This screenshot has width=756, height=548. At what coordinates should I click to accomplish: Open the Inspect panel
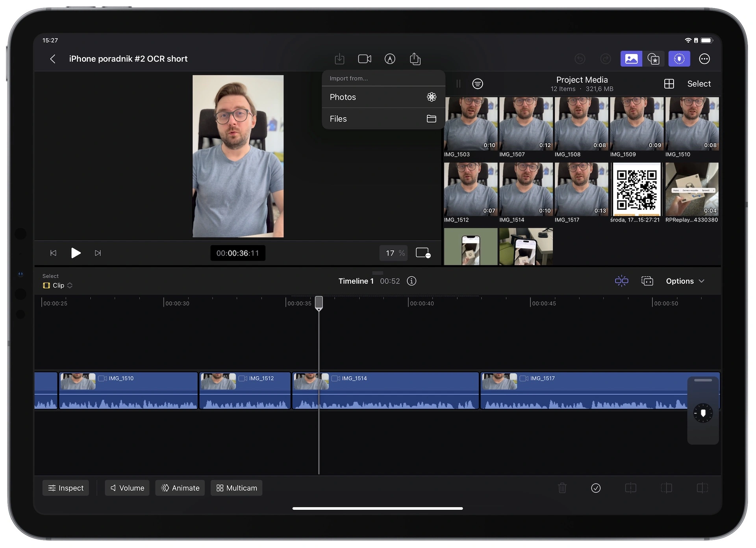(66, 488)
